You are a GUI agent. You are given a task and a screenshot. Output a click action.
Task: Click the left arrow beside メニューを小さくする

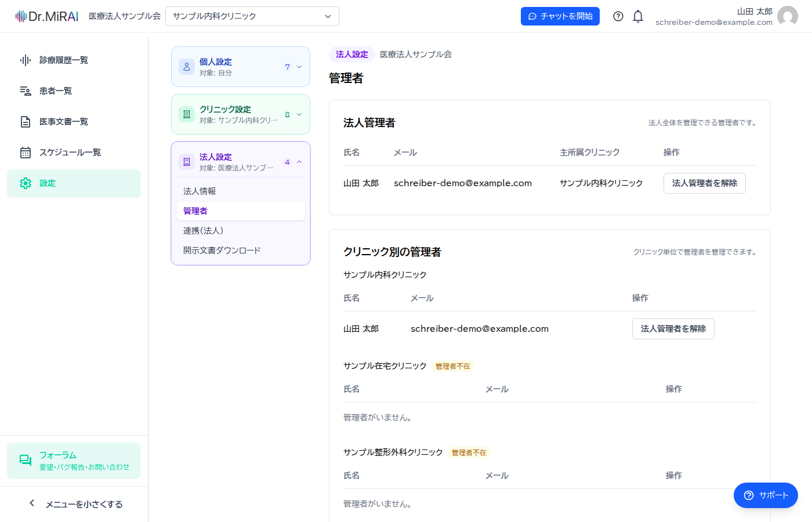pyautogui.click(x=32, y=503)
